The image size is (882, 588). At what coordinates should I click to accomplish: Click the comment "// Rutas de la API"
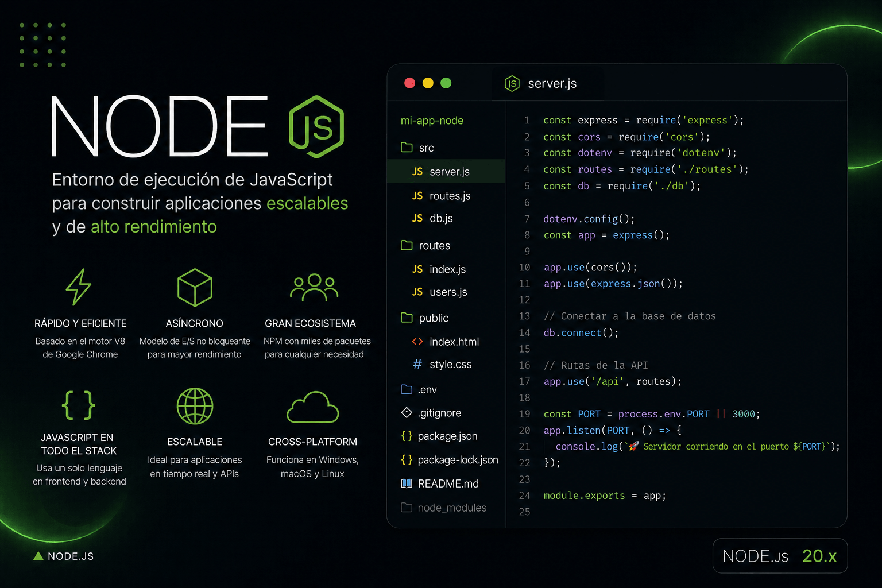595,365
